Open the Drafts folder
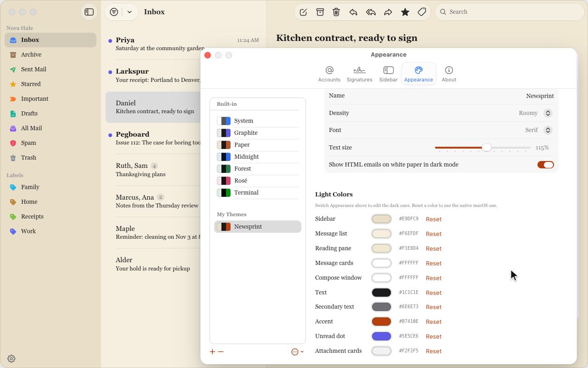 pyautogui.click(x=51, y=114)
